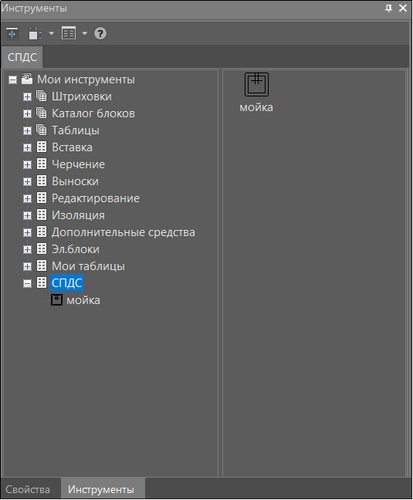
Task: Open dropdown arrow next to view layout icon
Action: coord(84,33)
